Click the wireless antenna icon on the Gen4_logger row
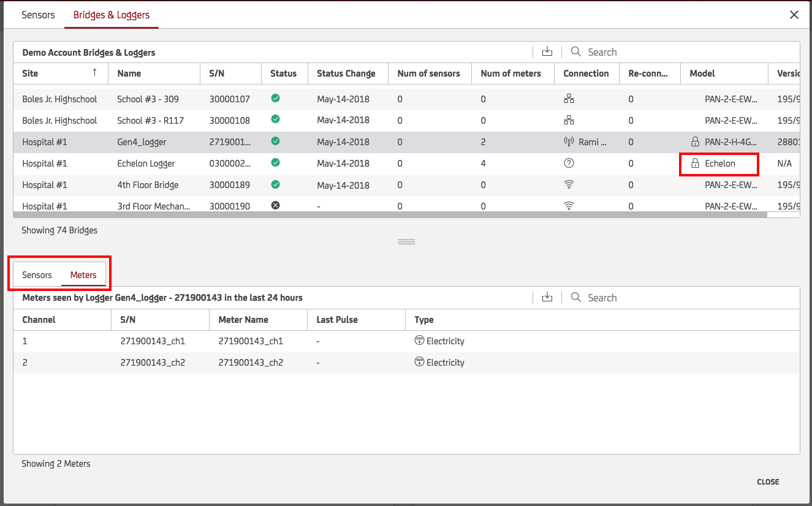 [x=569, y=141]
